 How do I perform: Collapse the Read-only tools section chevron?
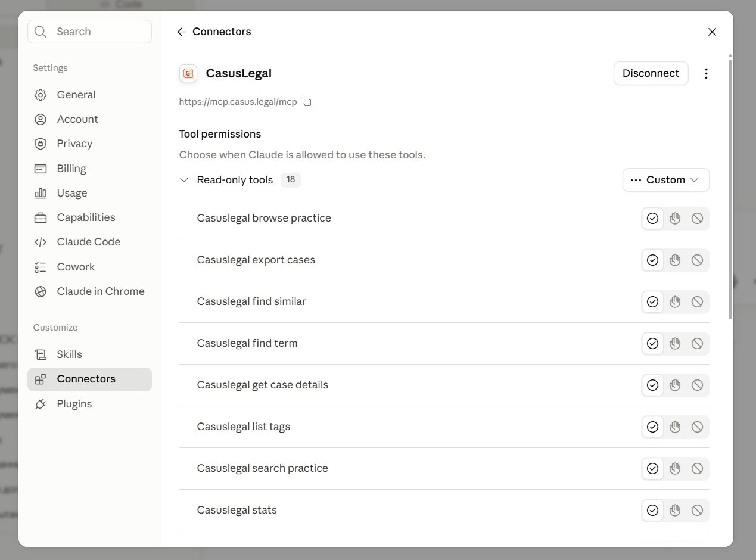coord(184,180)
